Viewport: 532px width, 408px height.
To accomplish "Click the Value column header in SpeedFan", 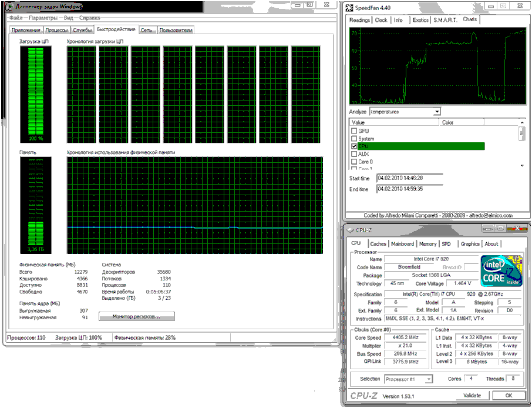I will point(394,122).
